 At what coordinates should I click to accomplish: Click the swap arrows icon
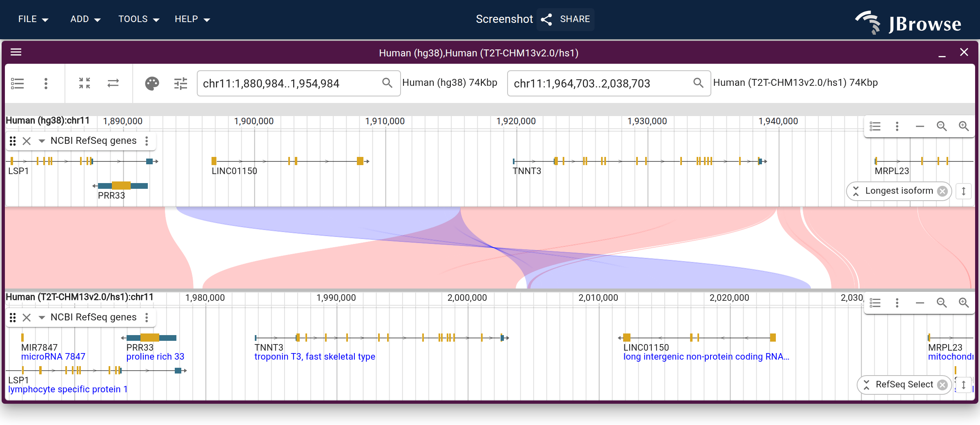coord(113,83)
